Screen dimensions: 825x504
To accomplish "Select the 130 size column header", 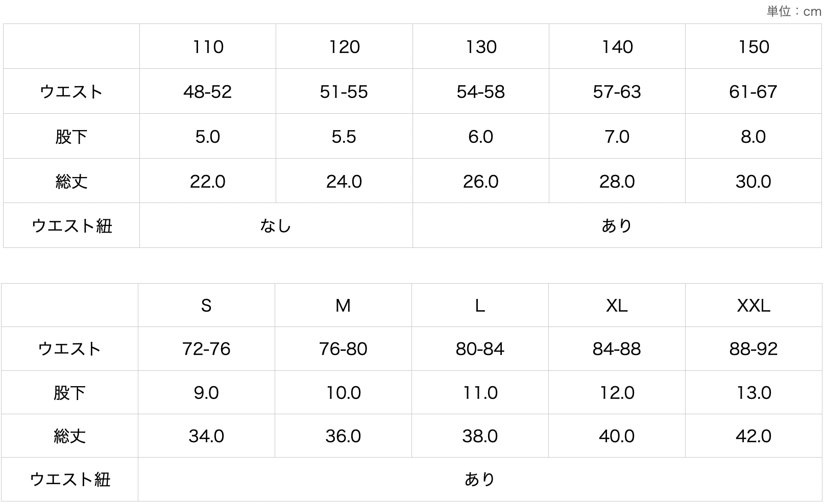I will [480, 47].
